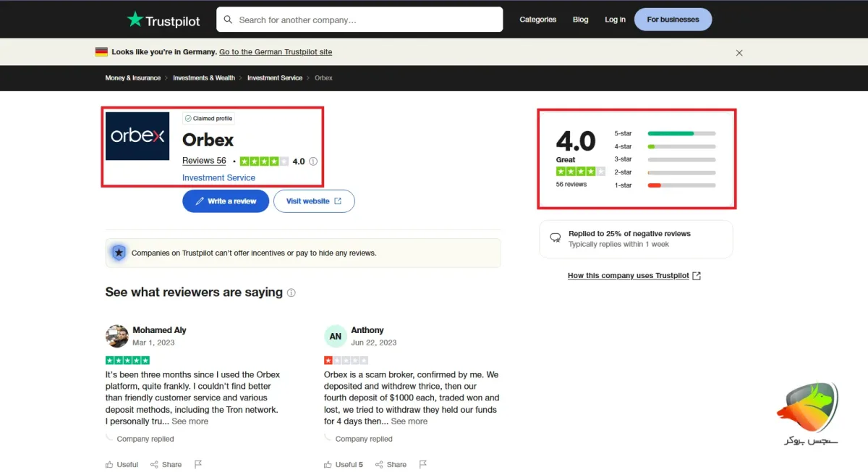
Task: Click Visit website button
Action: point(314,201)
